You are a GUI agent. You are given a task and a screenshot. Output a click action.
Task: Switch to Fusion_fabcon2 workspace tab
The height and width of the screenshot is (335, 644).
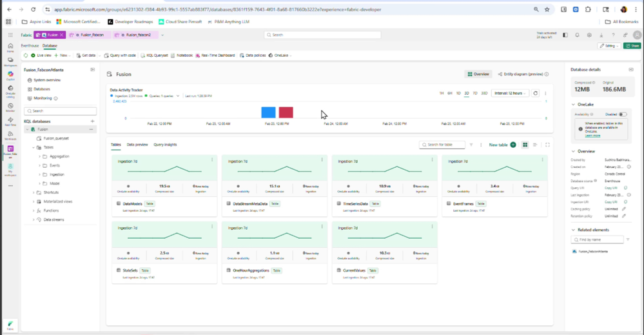pyautogui.click(x=135, y=35)
